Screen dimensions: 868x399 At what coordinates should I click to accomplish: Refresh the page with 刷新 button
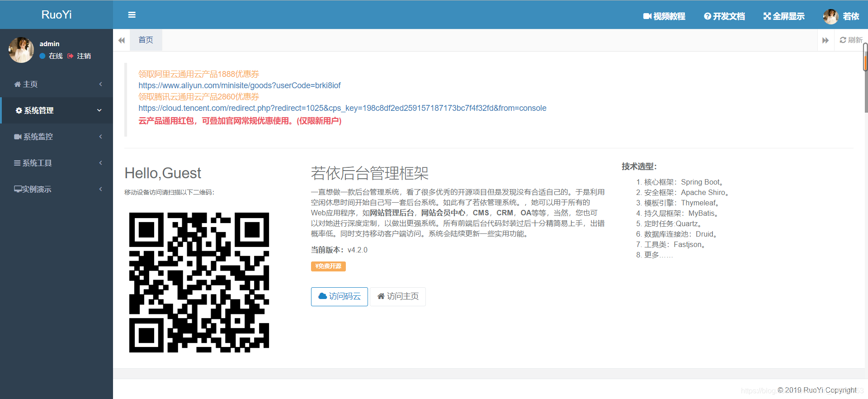(851, 40)
